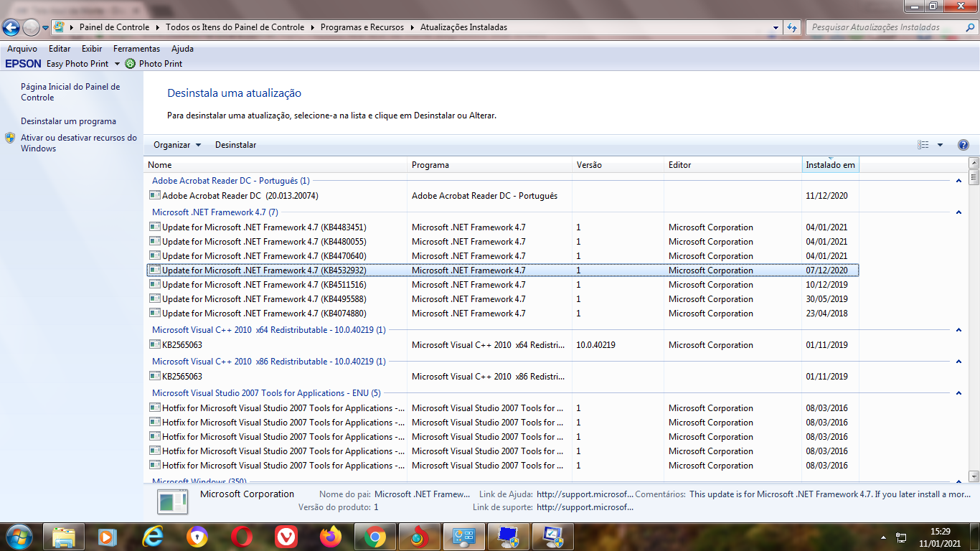Launch Opera browser from the taskbar
This screenshot has width=980, height=551.
coord(242,537)
